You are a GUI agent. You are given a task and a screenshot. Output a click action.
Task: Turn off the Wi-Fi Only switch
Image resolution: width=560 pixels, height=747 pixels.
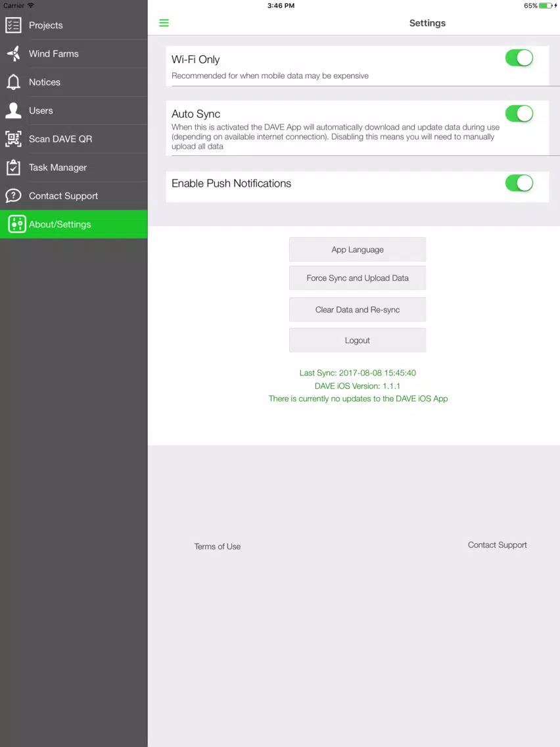[x=519, y=58]
